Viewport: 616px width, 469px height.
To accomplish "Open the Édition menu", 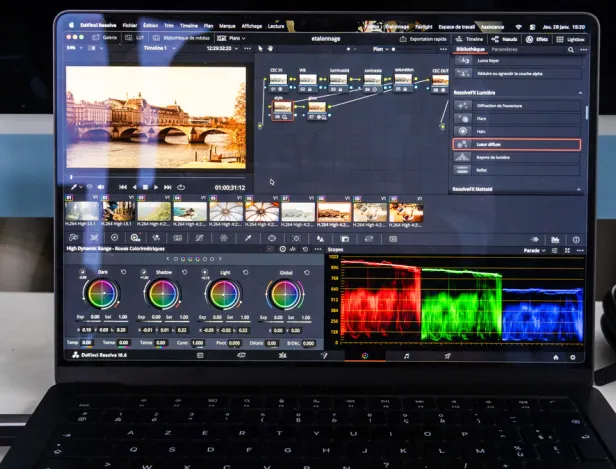I will click(150, 25).
